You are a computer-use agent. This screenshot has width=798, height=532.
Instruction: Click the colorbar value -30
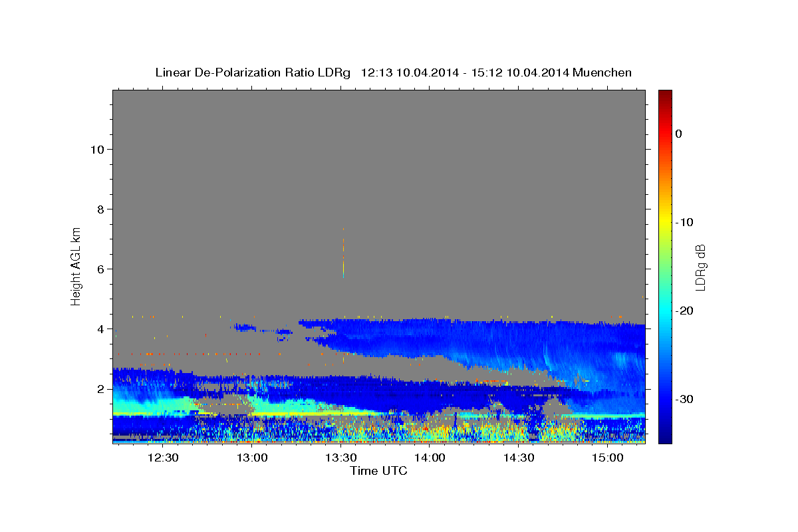click(x=685, y=399)
